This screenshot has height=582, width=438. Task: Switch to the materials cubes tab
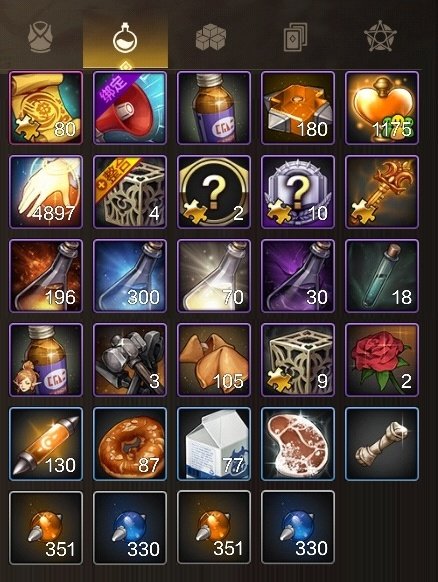coord(211,37)
